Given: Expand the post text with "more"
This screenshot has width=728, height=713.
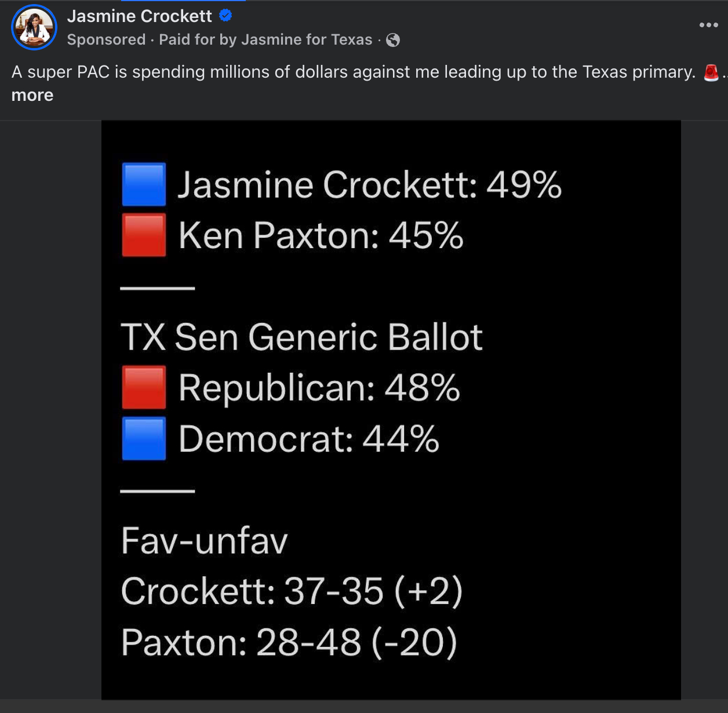Looking at the screenshot, I should tap(32, 95).
